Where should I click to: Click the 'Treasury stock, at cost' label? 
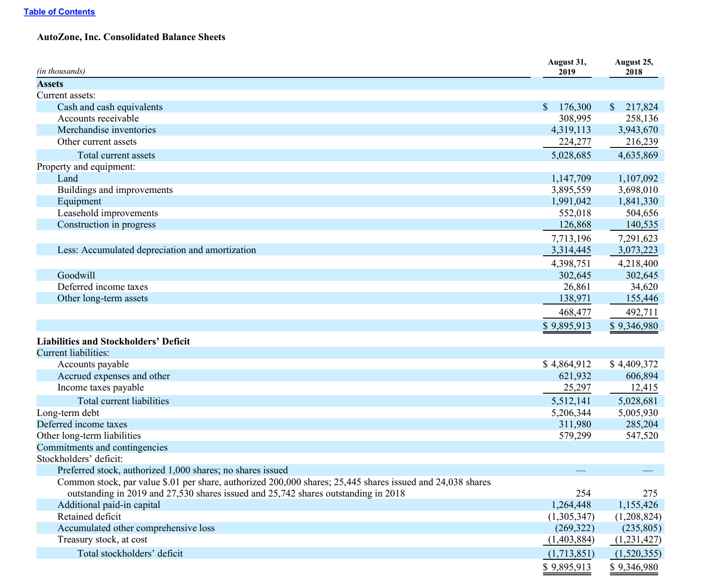pos(102,539)
